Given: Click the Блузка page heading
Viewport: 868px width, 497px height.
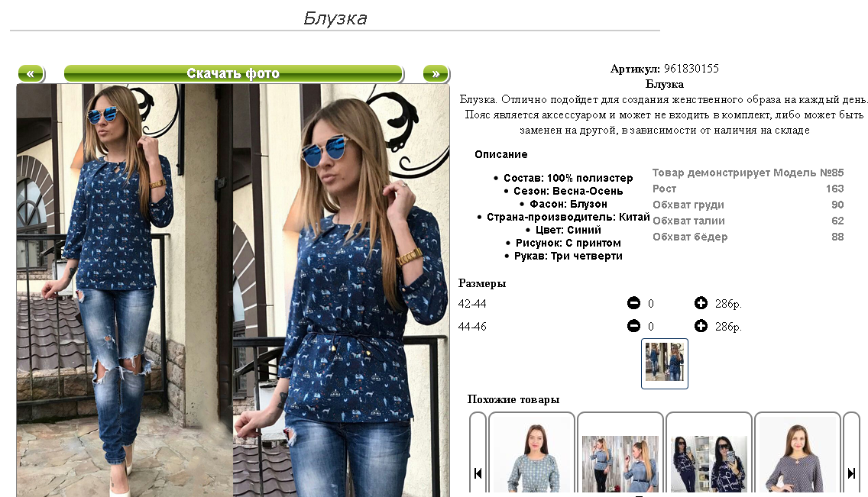Looking at the screenshot, I should point(335,18).
